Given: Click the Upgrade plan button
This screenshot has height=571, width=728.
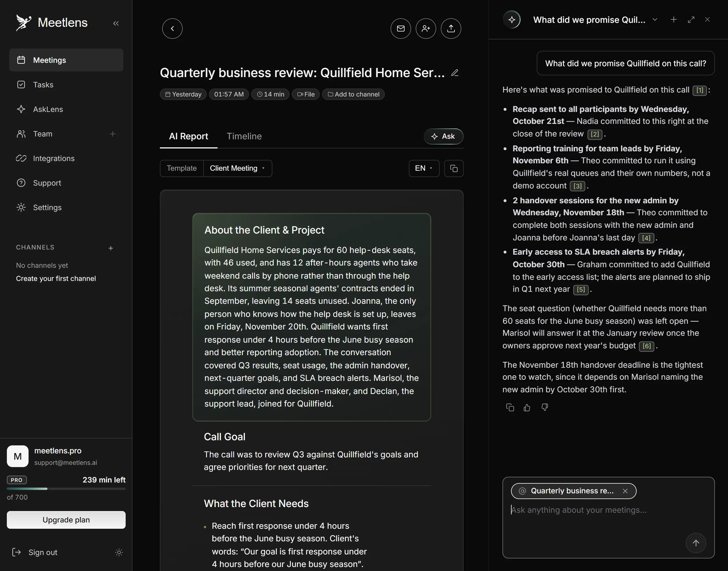Looking at the screenshot, I should point(66,520).
